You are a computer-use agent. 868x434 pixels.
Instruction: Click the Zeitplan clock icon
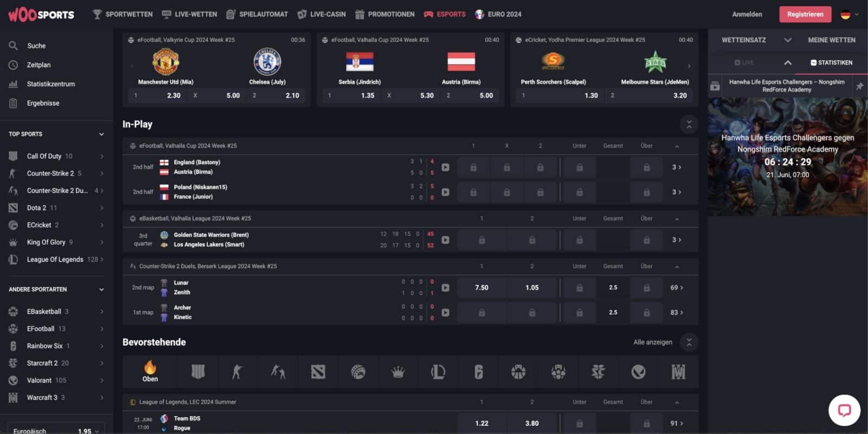point(14,65)
